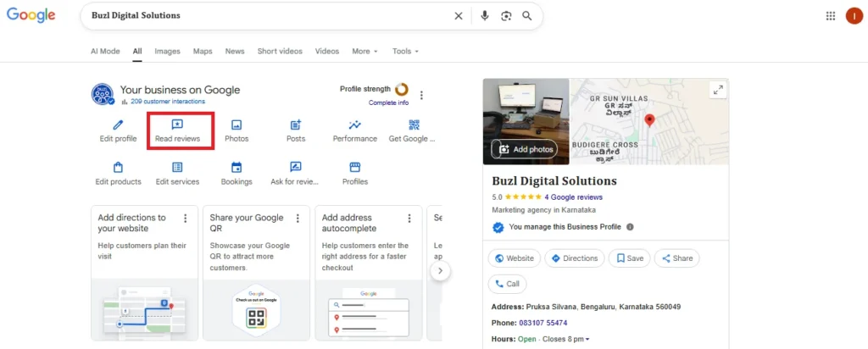Click the Buzl business logo
Viewport: 868px width, 349px height.
pyautogui.click(x=103, y=94)
